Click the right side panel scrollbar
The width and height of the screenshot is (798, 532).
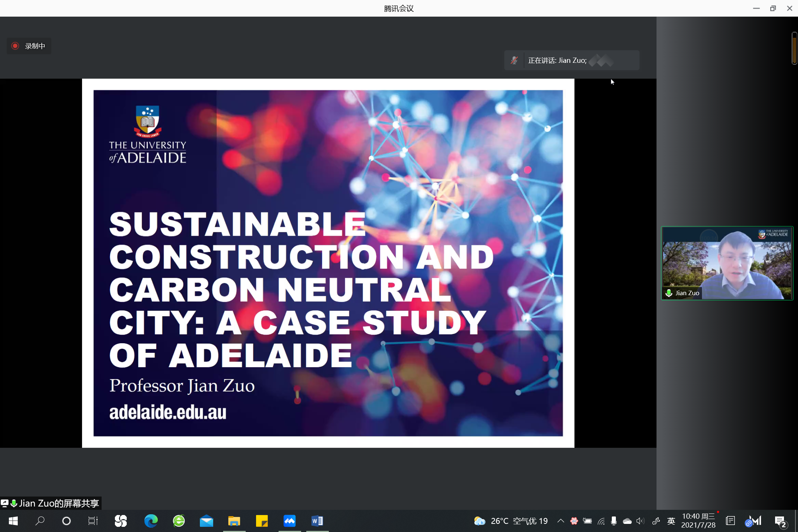pos(794,48)
